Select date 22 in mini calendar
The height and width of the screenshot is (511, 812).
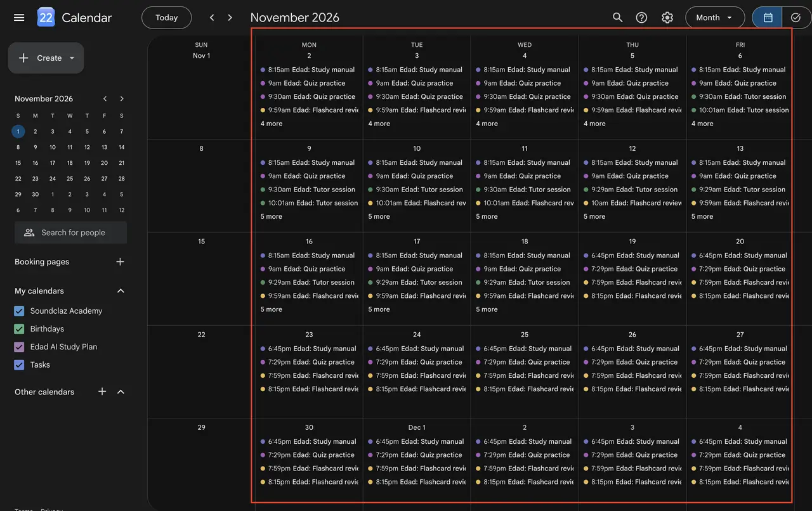pyautogui.click(x=18, y=179)
